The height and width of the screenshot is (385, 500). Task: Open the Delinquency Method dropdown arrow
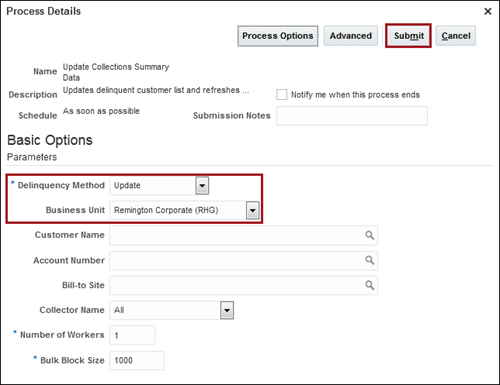tap(202, 186)
